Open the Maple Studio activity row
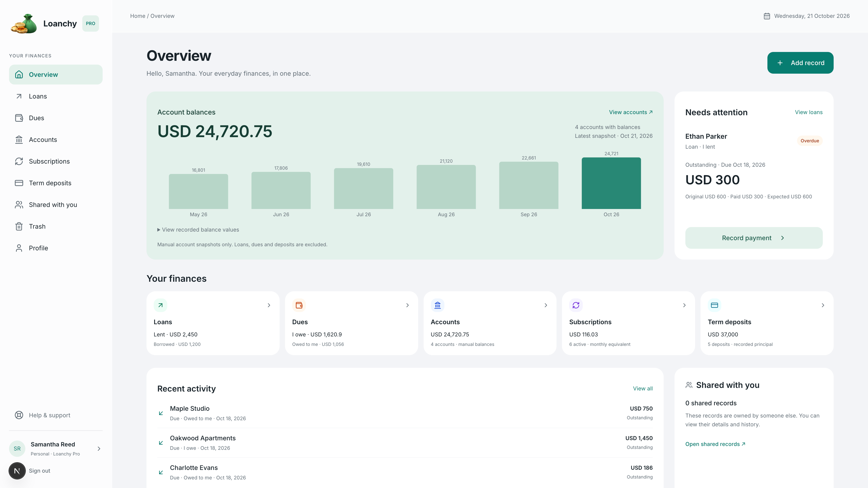The height and width of the screenshot is (488, 868). pyautogui.click(x=405, y=413)
